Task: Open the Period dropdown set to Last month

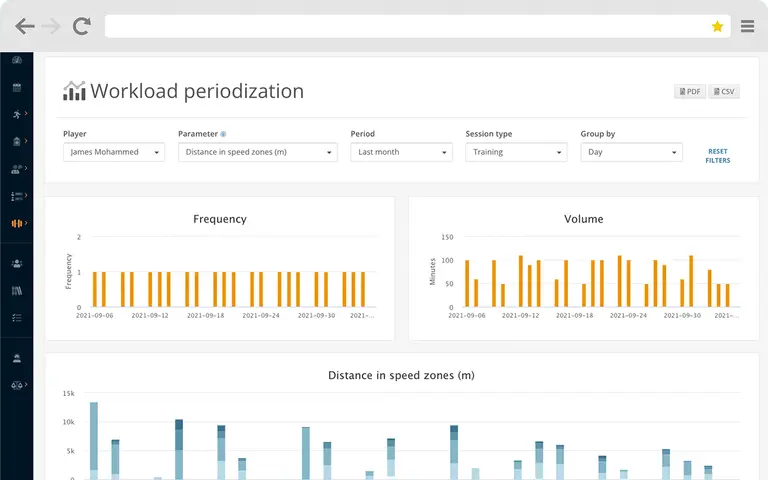Action: coord(401,152)
